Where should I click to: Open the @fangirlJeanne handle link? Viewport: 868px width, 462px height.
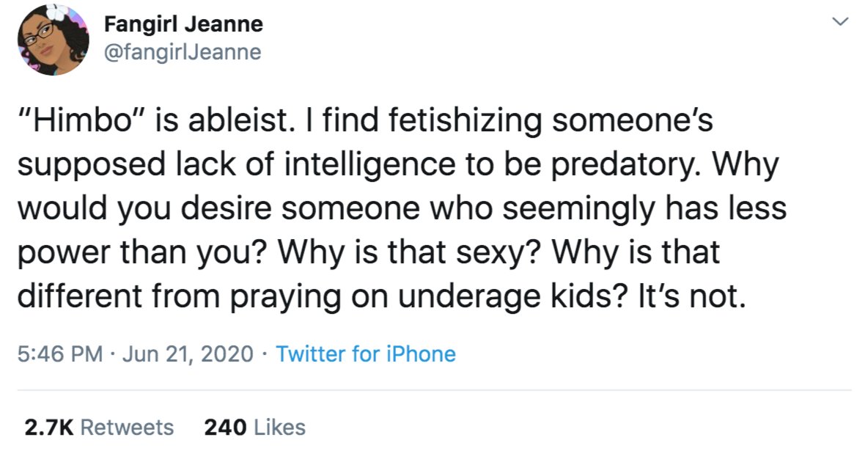[x=183, y=52]
